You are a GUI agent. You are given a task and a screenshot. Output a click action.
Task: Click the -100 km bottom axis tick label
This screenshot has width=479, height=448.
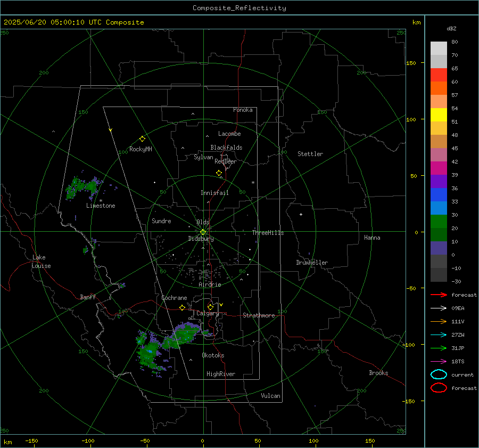pos(88,441)
